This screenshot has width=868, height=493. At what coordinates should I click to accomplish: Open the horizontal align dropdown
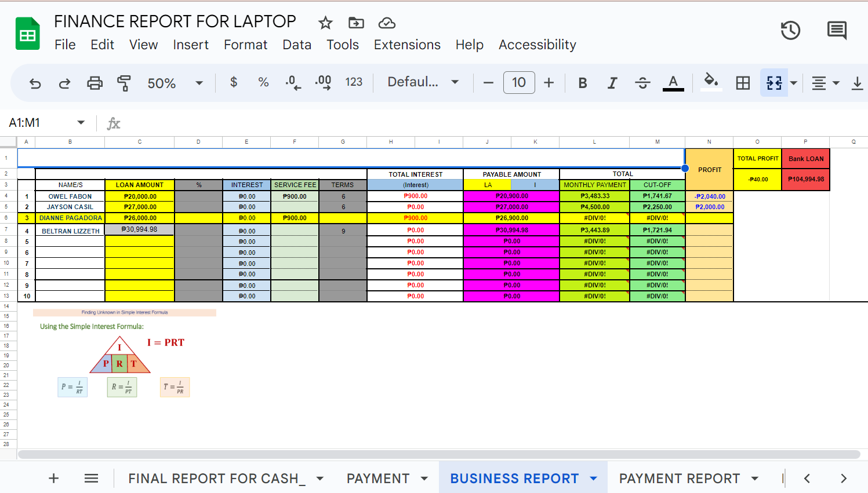click(x=825, y=83)
